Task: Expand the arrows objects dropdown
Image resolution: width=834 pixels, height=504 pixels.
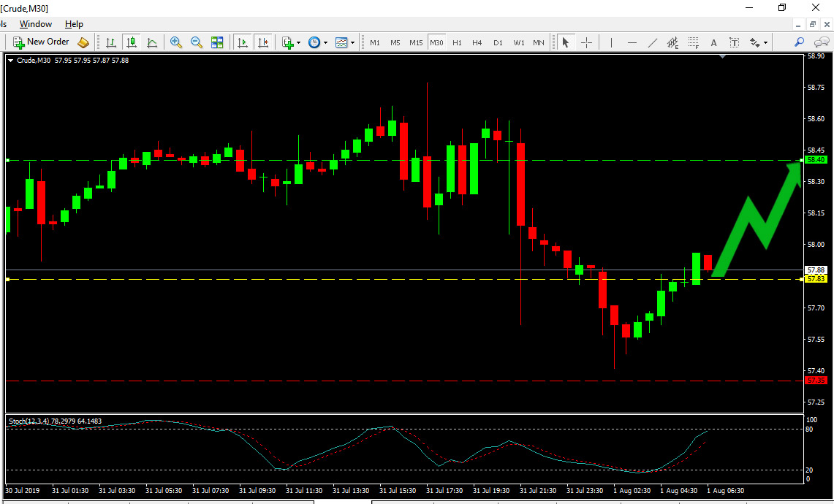Action: click(x=766, y=42)
